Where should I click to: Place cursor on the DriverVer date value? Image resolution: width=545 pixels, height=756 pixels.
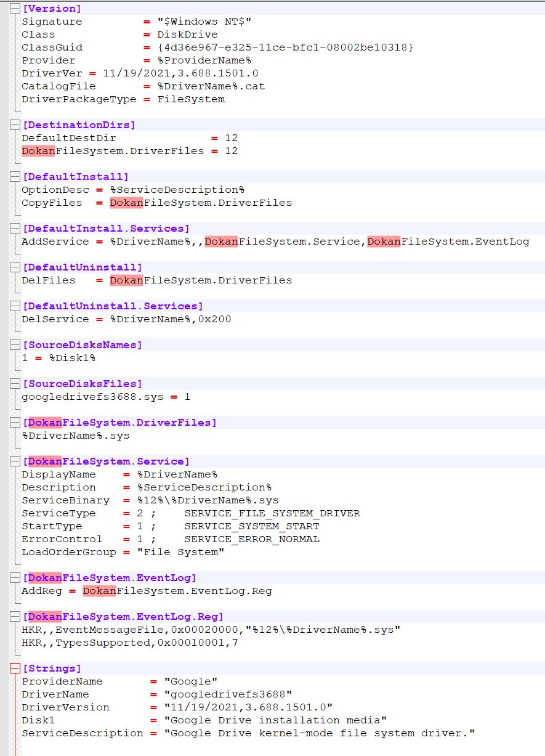135,73
